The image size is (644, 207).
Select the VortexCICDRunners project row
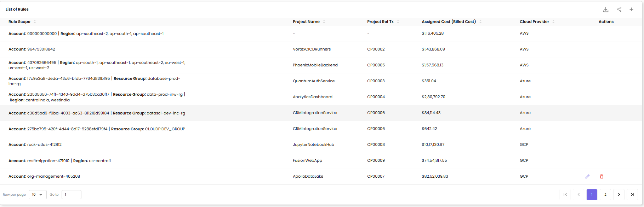coord(312,49)
